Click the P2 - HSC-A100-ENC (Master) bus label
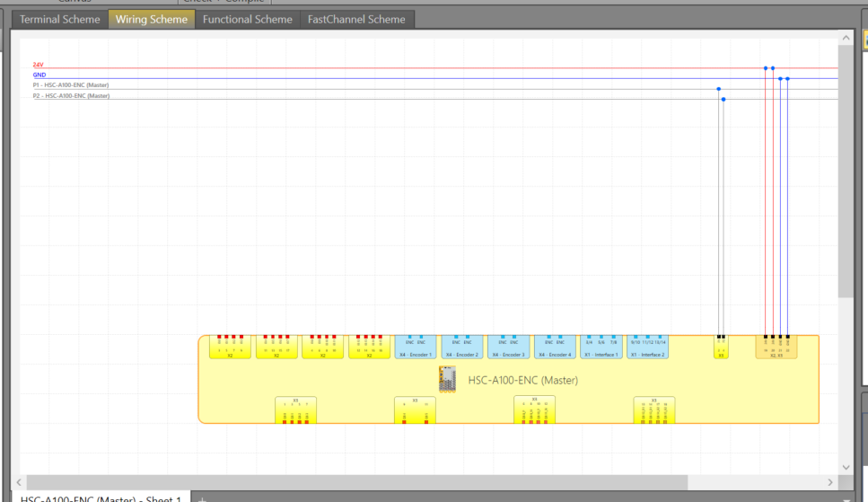868x502 pixels. (71, 96)
